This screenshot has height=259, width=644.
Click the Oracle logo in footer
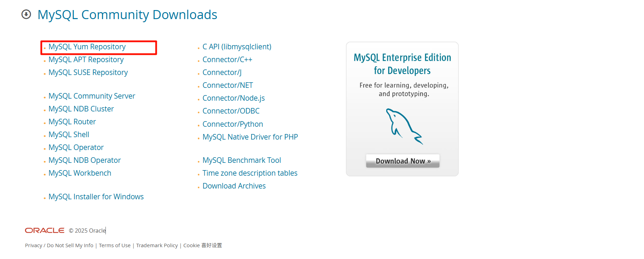tap(44, 231)
